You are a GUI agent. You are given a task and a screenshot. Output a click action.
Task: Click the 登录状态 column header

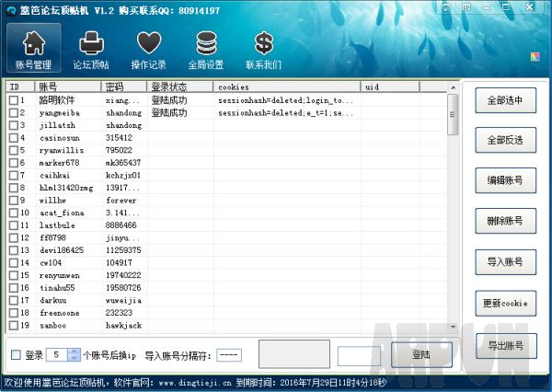pyautogui.click(x=181, y=86)
